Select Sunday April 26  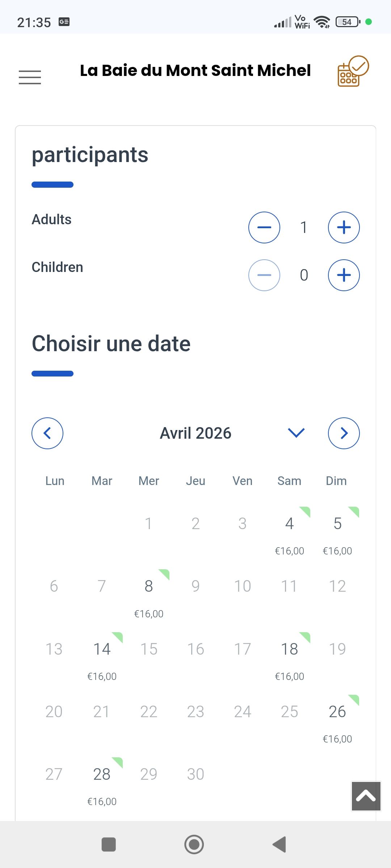pyautogui.click(x=337, y=720)
